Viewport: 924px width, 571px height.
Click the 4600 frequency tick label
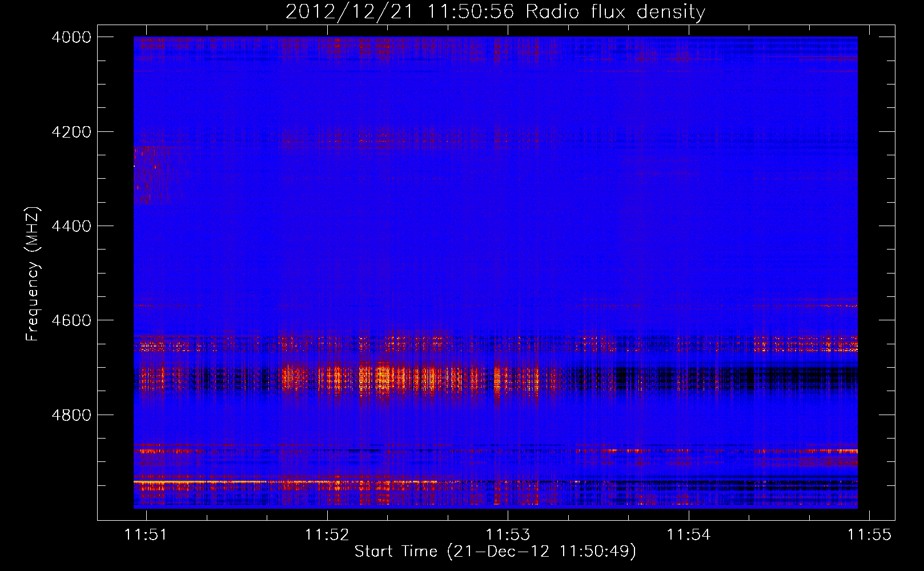(x=71, y=320)
